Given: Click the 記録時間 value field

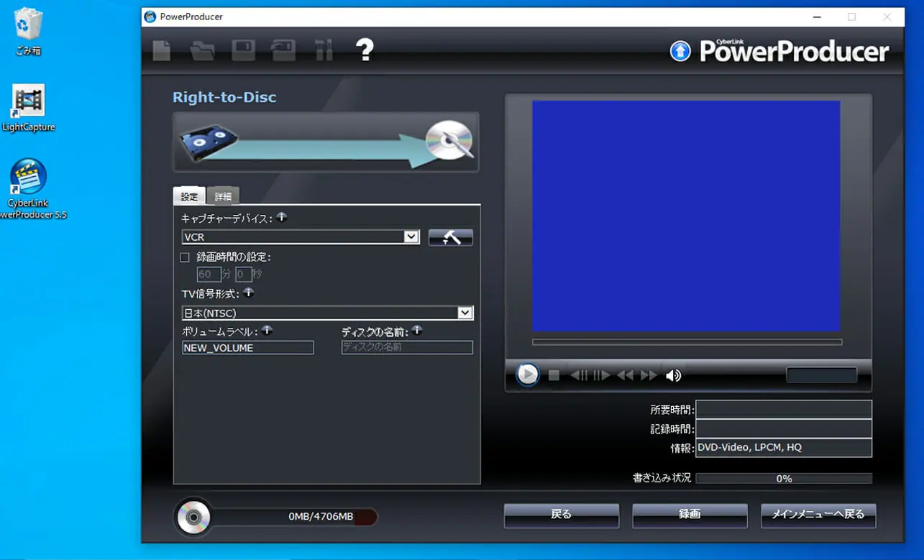Looking at the screenshot, I should pos(784,428).
